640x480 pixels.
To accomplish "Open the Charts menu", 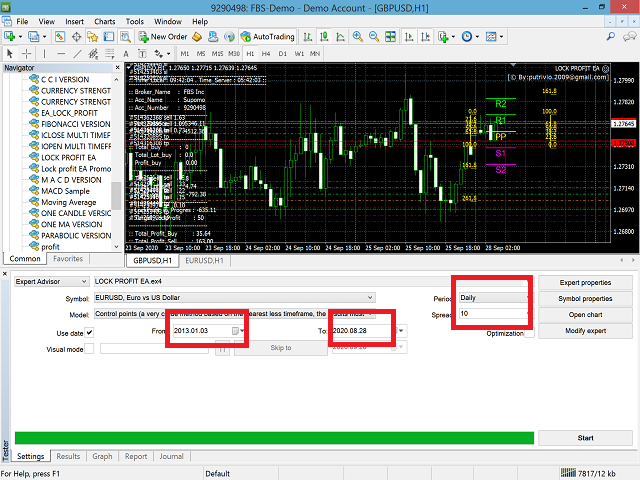I will pos(104,21).
